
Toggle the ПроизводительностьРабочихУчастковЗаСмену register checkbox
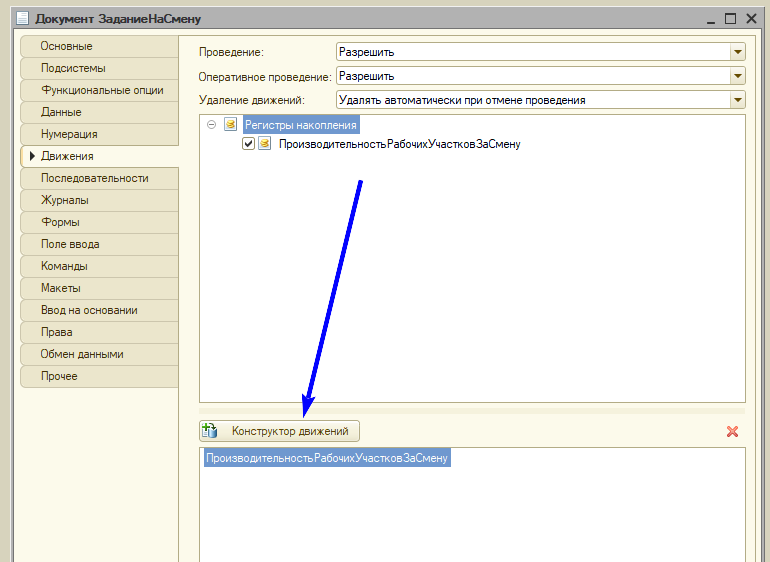(249, 144)
